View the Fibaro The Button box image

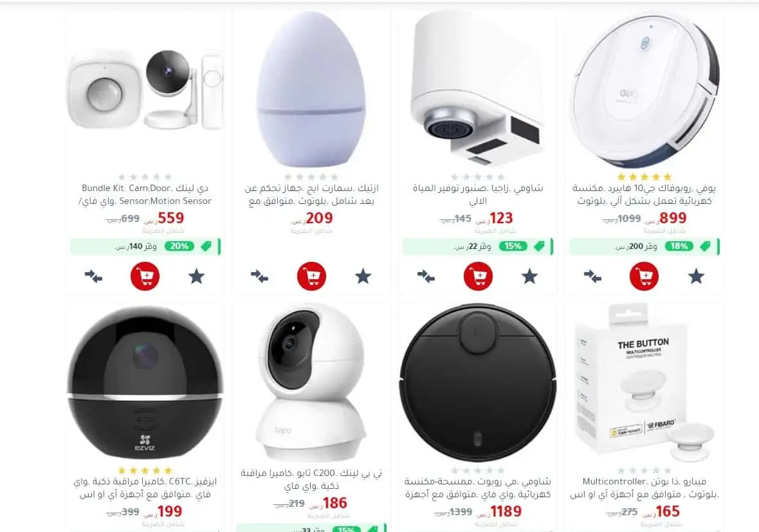pos(645,382)
